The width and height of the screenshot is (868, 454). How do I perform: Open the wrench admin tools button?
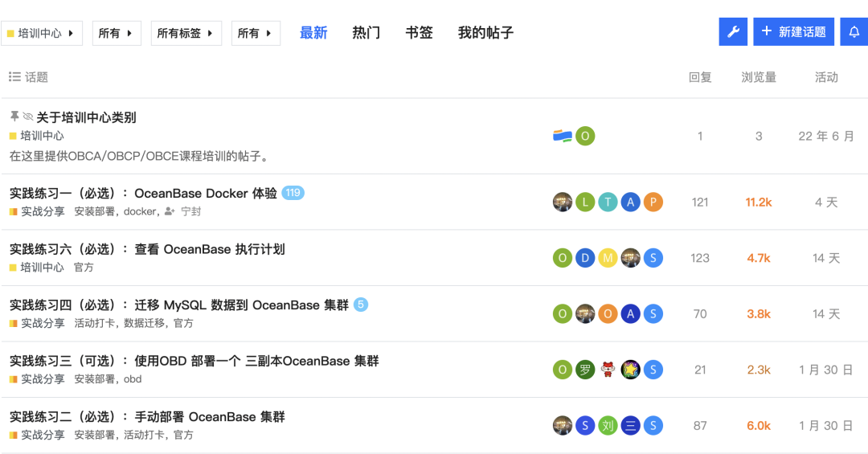[733, 31]
